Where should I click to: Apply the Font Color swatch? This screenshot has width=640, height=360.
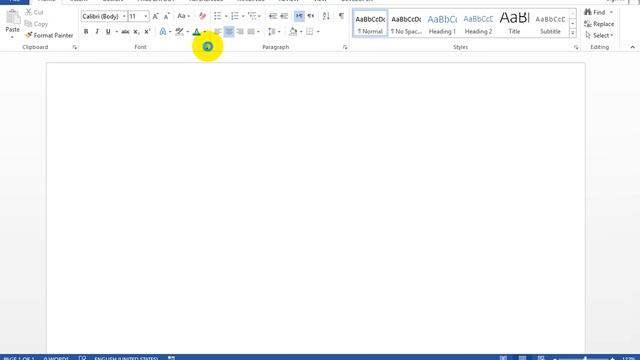tap(196, 31)
